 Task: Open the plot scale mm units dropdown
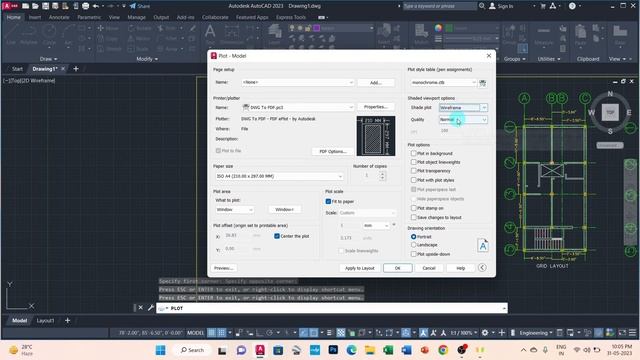click(x=376, y=225)
